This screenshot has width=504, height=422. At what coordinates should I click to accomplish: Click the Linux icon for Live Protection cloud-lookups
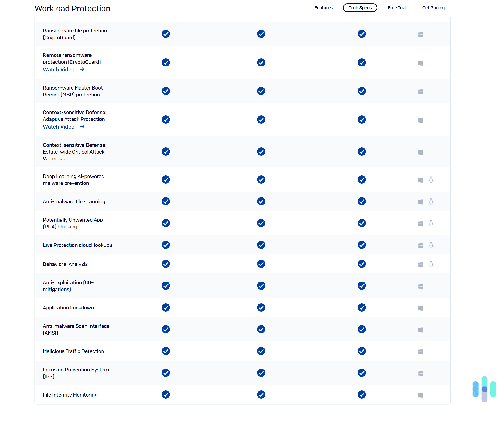point(431,245)
